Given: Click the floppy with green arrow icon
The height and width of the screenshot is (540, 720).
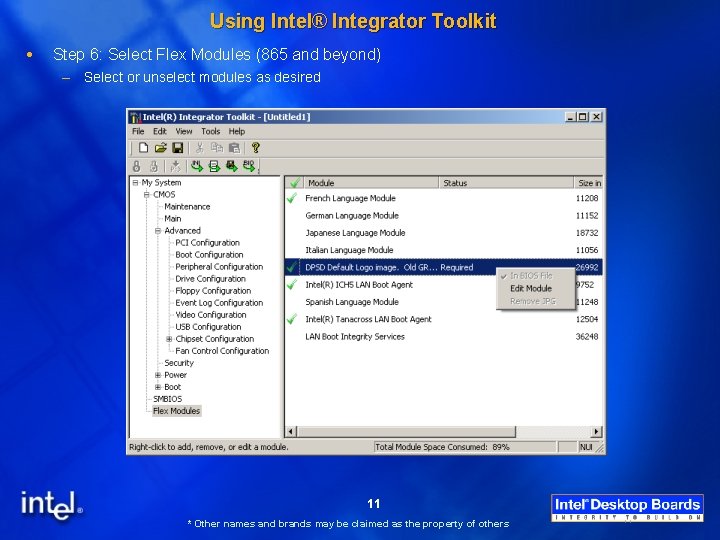Looking at the screenshot, I should [231, 166].
